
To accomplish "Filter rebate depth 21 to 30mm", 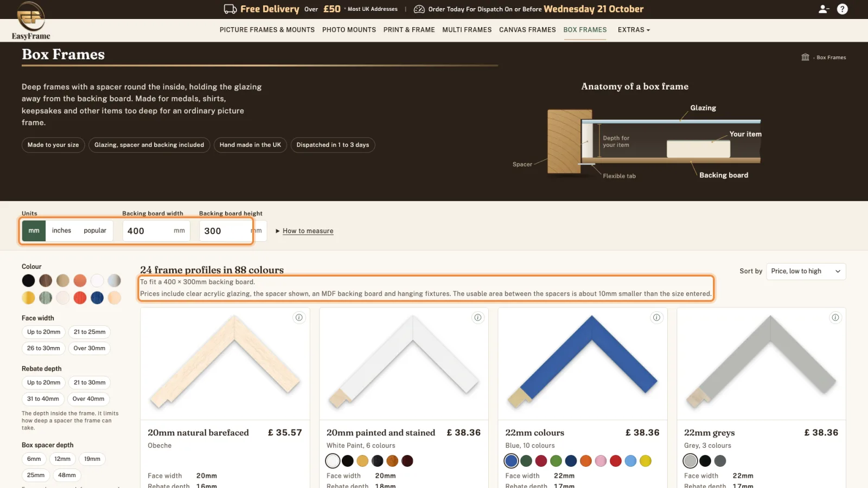I will (90, 382).
